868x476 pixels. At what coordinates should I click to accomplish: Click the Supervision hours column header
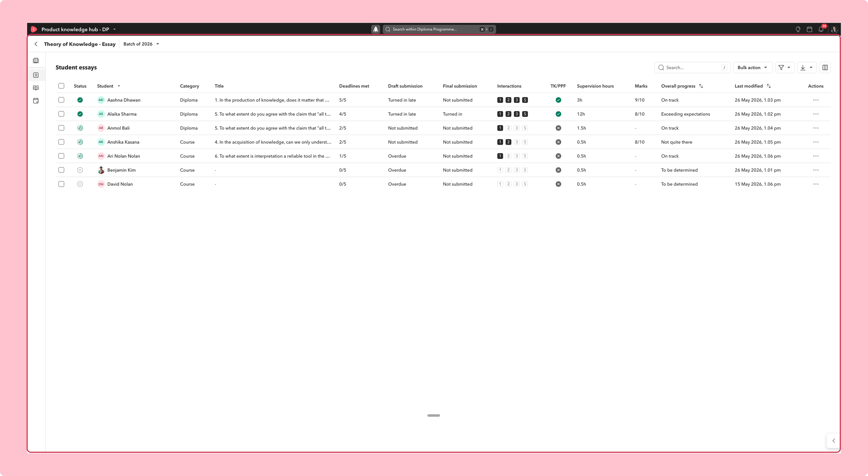595,86
